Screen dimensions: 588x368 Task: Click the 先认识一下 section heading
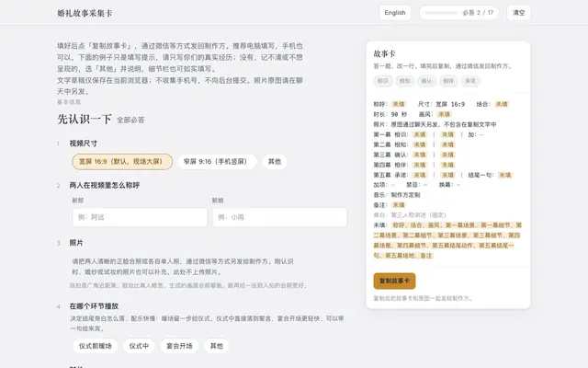click(x=85, y=119)
